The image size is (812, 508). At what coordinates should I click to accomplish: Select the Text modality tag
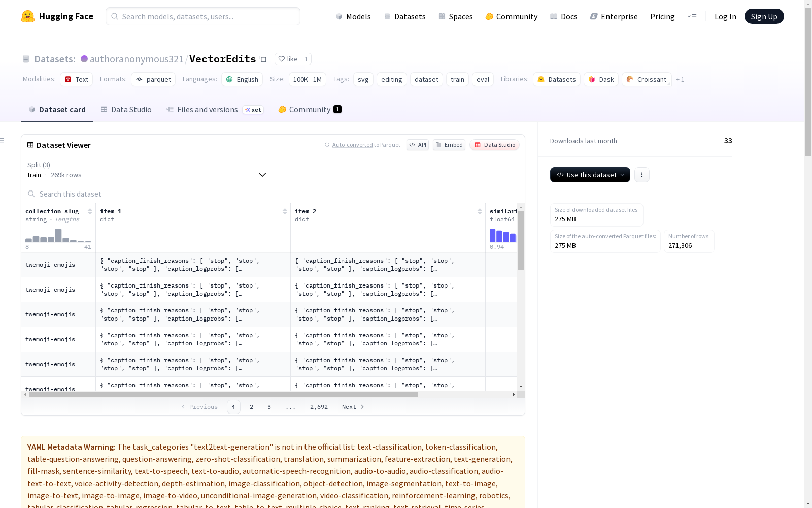[76, 79]
